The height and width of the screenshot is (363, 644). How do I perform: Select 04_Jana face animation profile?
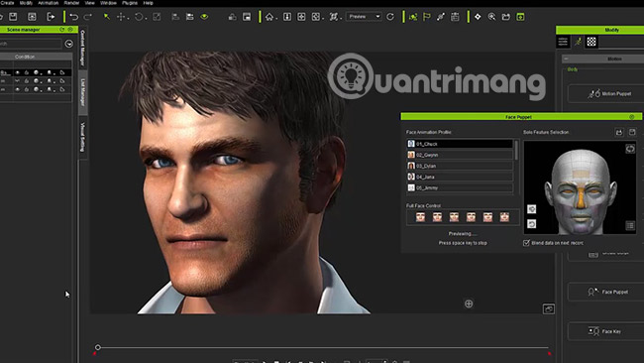(460, 177)
